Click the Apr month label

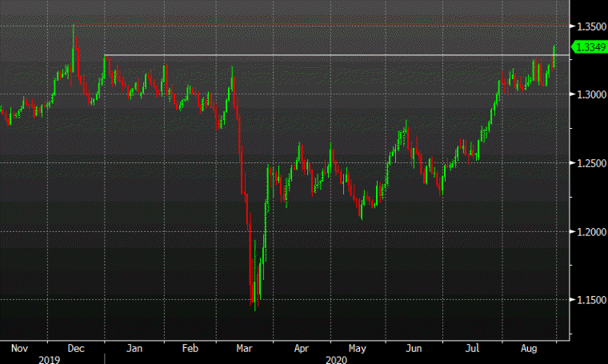(x=302, y=348)
